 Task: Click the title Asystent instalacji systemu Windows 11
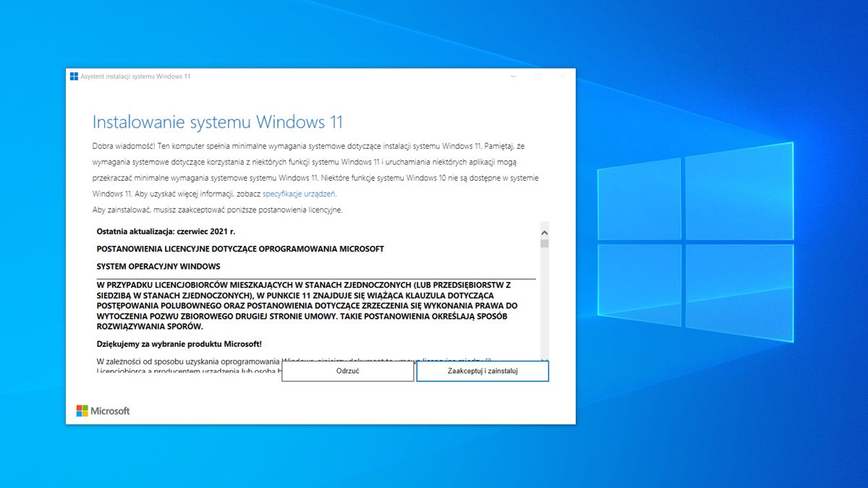(x=137, y=75)
